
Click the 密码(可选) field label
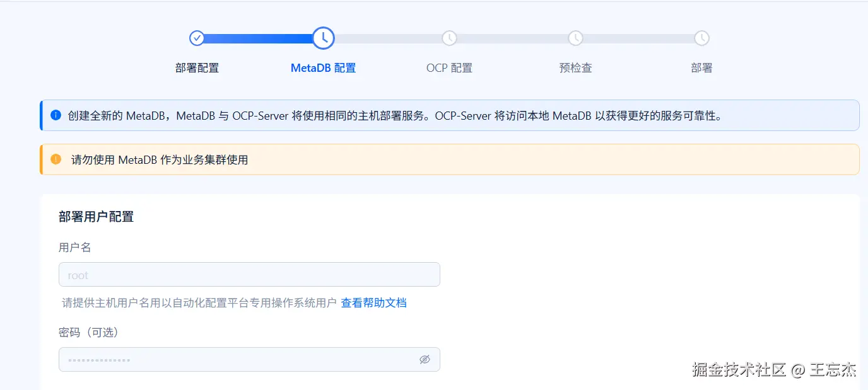tap(88, 332)
